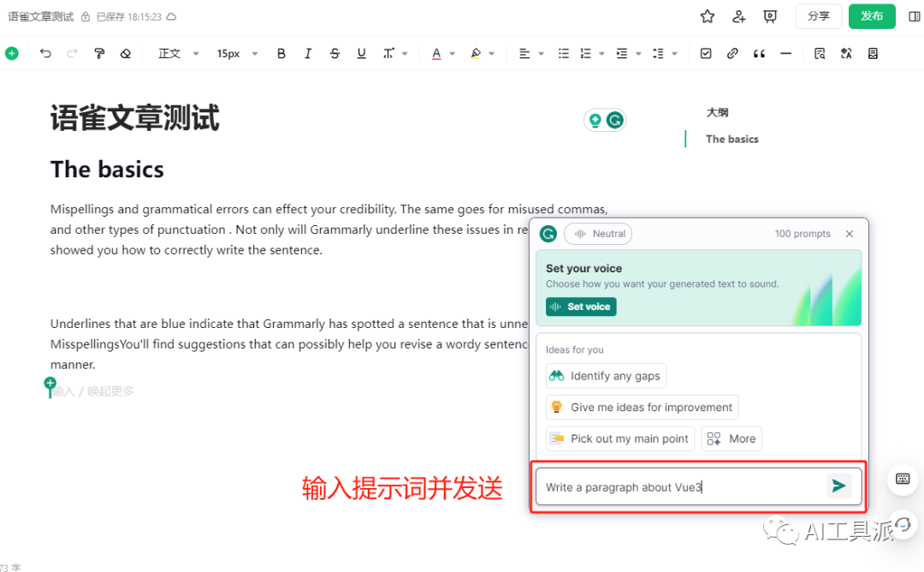The width and height of the screenshot is (924, 572).
Task: Click the 100 prompts counter
Action: coord(803,234)
